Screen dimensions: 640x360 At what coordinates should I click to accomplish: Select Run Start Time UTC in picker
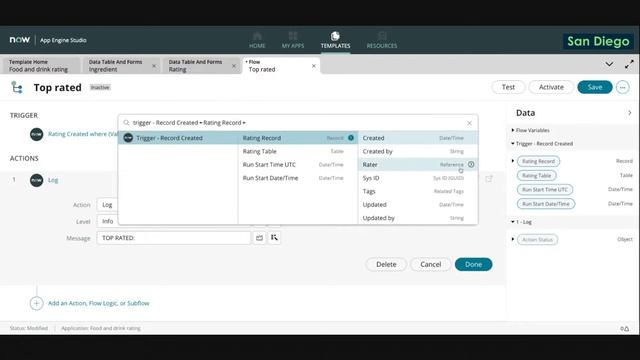(x=298, y=164)
